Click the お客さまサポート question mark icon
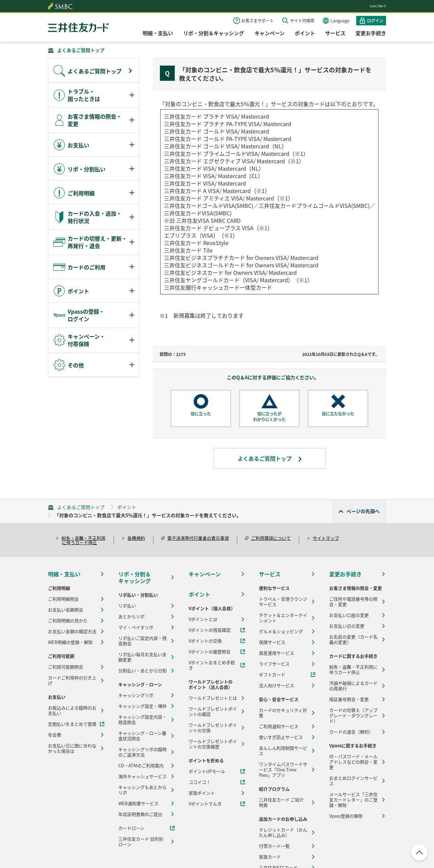434x868 pixels. pos(236,21)
